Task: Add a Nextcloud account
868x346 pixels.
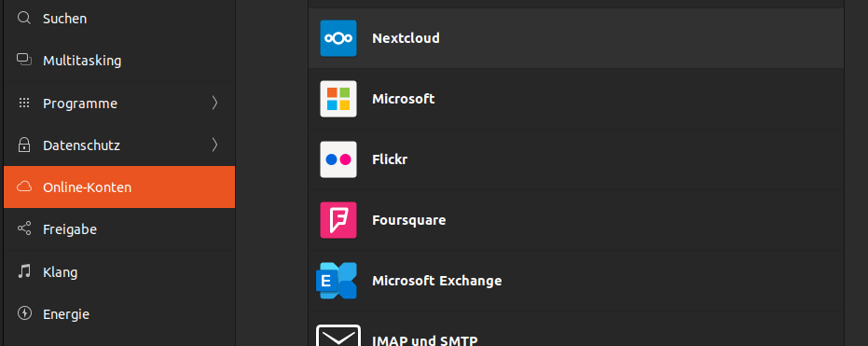Action: [x=576, y=38]
